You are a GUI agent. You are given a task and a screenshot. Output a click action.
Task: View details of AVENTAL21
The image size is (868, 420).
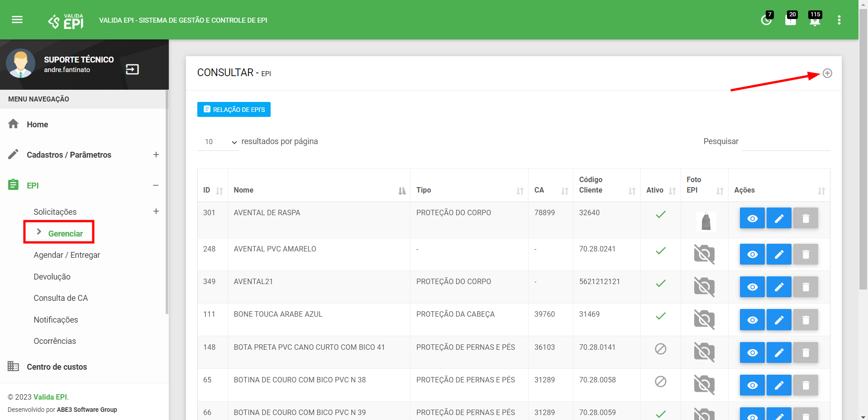coord(752,287)
